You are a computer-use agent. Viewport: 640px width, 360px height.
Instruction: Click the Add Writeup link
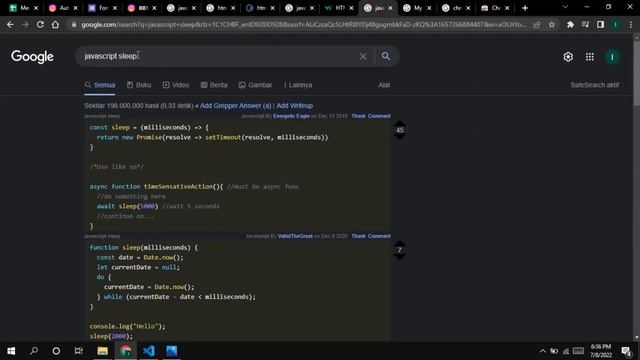[295, 106]
